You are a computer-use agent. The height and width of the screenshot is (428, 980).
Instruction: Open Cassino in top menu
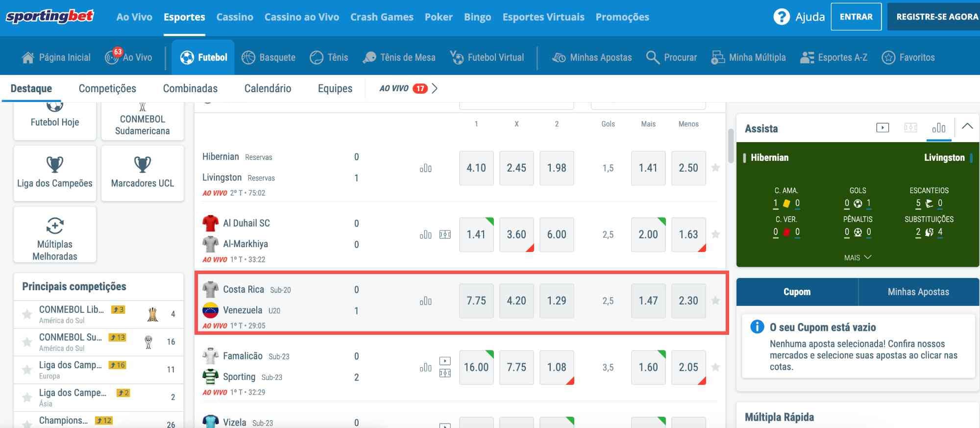pyautogui.click(x=235, y=17)
